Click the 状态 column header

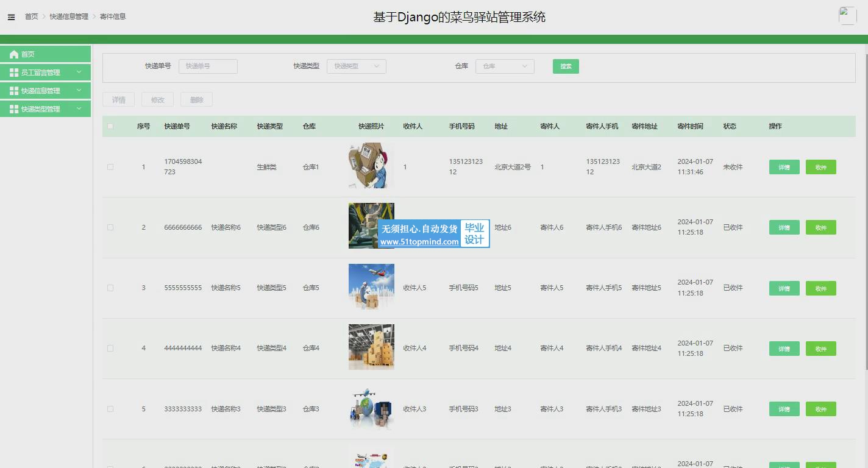pos(730,126)
